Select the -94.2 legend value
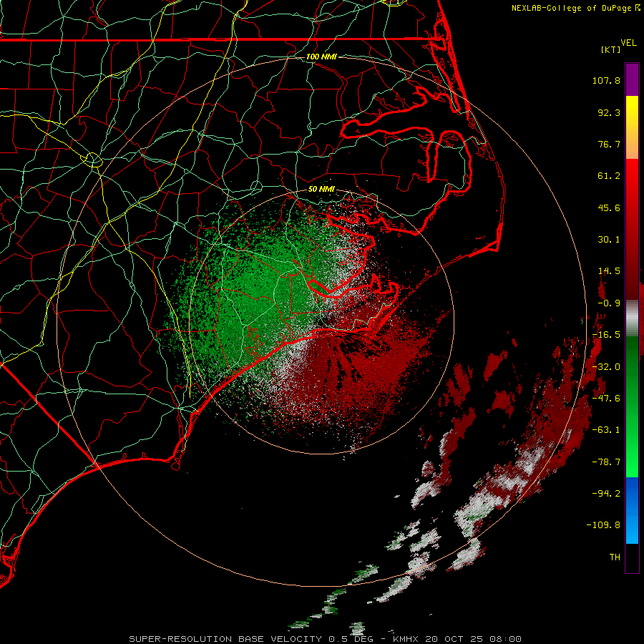644x644 pixels. [x=606, y=493]
